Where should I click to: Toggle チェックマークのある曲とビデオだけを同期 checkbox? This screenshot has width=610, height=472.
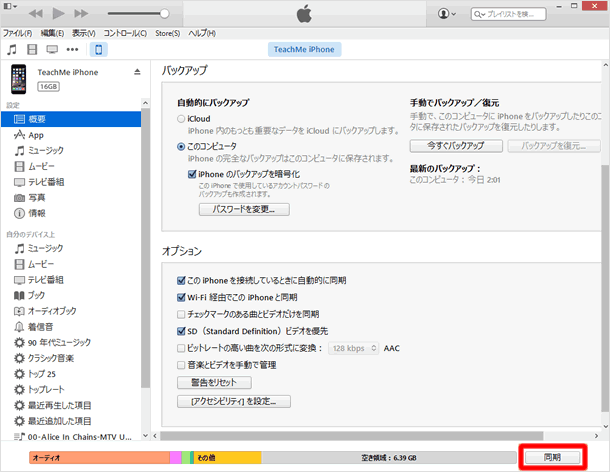pos(181,314)
